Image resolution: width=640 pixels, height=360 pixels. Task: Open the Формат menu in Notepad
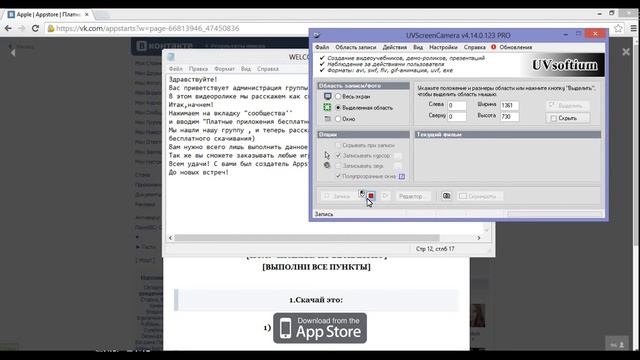coord(224,69)
